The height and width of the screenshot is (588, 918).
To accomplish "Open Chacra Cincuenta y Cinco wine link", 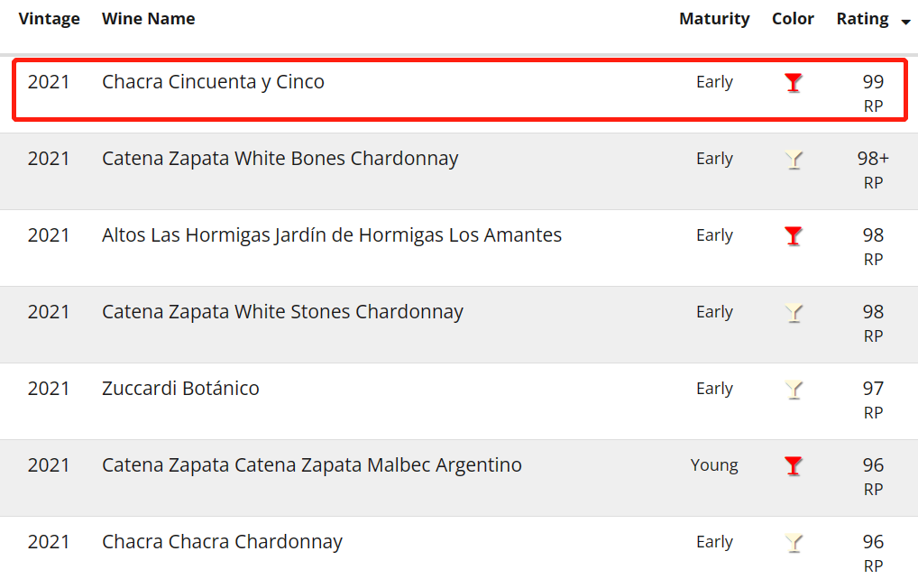I will 213,82.
